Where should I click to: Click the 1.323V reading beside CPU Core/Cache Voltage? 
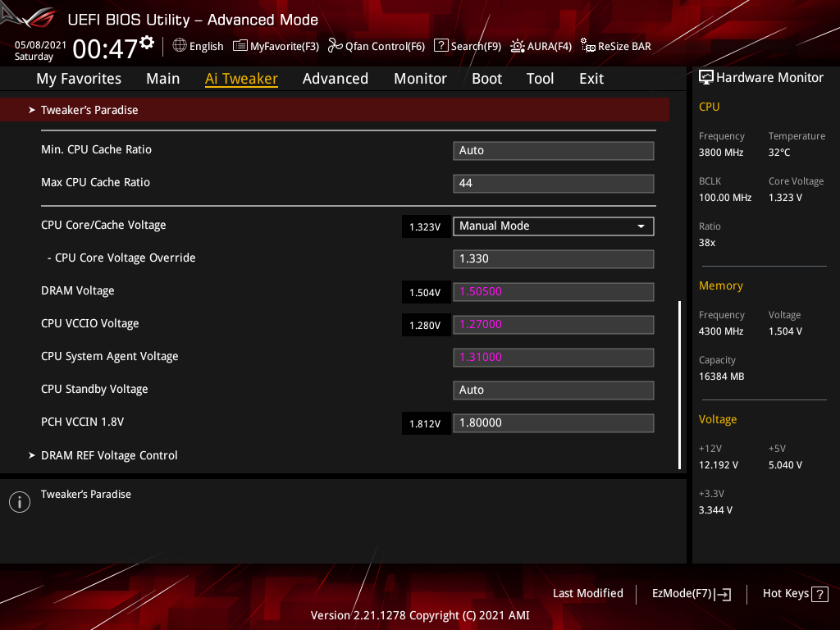(426, 226)
